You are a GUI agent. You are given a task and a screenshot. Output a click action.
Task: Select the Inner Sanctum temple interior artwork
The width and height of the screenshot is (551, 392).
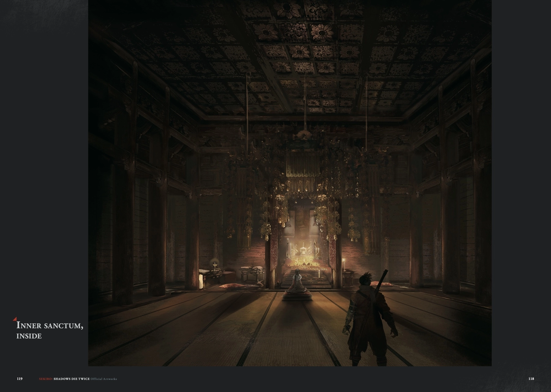pyautogui.click(x=290, y=183)
